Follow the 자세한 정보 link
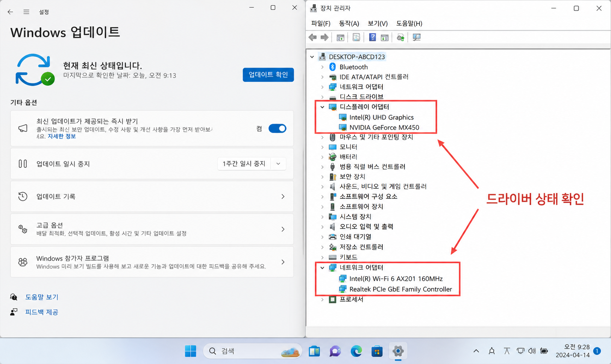 pyautogui.click(x=62, y=136)
